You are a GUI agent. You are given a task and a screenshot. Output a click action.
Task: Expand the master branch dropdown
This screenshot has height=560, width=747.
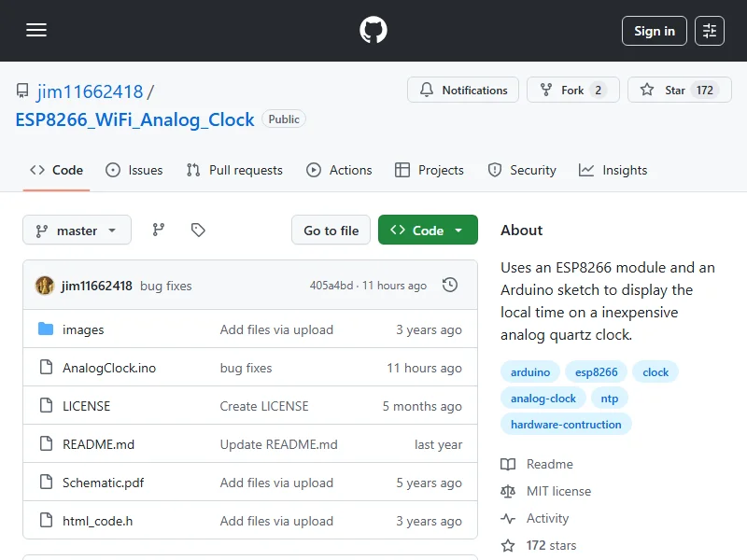coord(77,231)
